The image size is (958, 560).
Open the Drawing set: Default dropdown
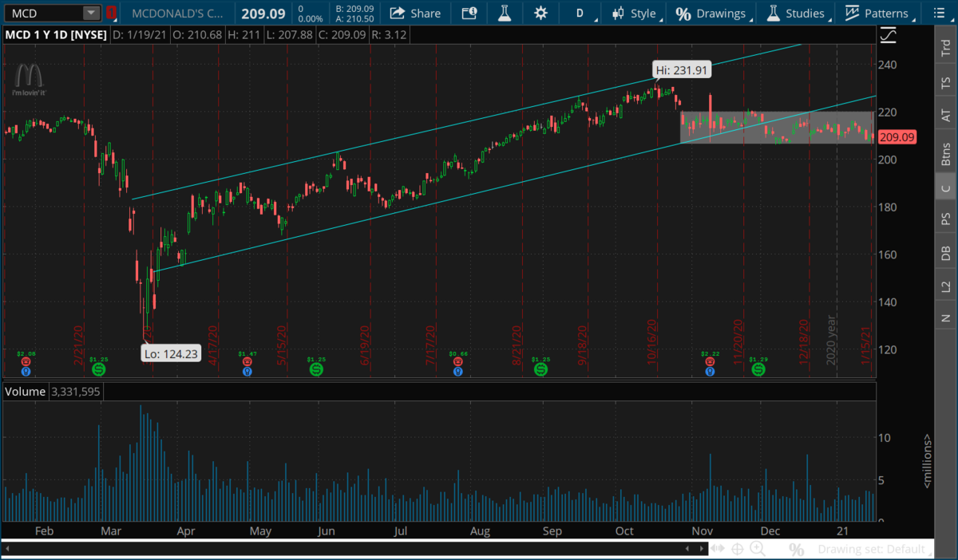[875, 549]
